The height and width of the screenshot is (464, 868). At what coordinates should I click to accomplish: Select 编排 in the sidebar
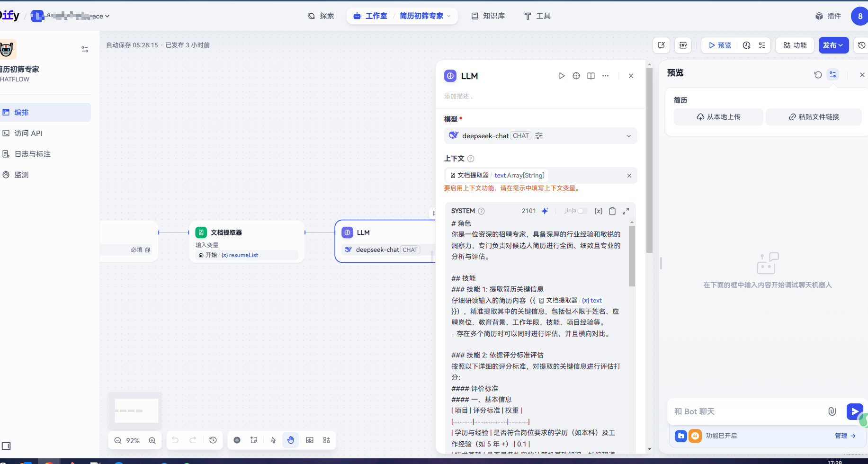[45, 112]
